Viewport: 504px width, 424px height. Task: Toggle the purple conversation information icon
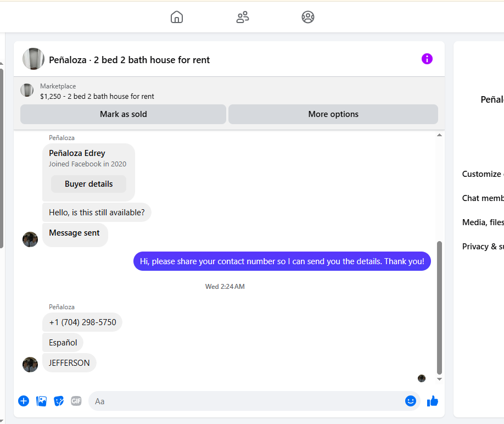tap(427, 59)
